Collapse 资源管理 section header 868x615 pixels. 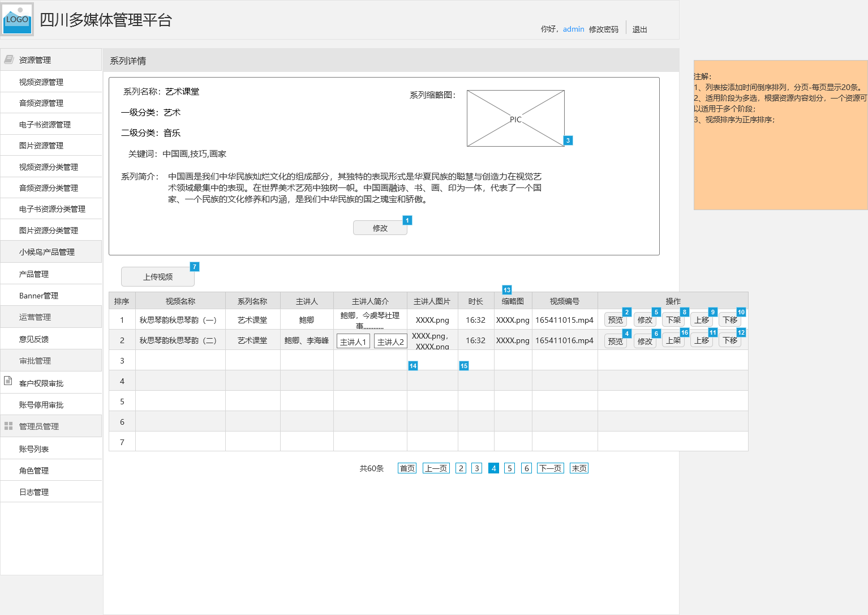click(x=51, y=59)
